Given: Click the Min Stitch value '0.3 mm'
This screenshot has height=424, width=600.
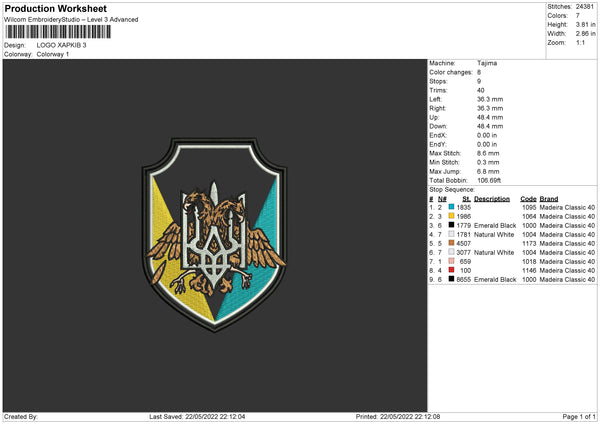Looking at the screenshot, I should coord(488,162).
